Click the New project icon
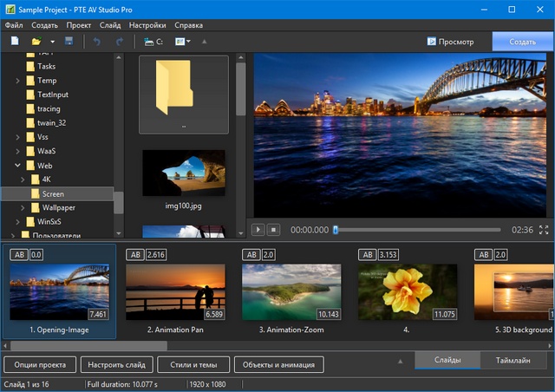Image resolution: width=555 pixels, height=392 pixels. coord(15,41)
